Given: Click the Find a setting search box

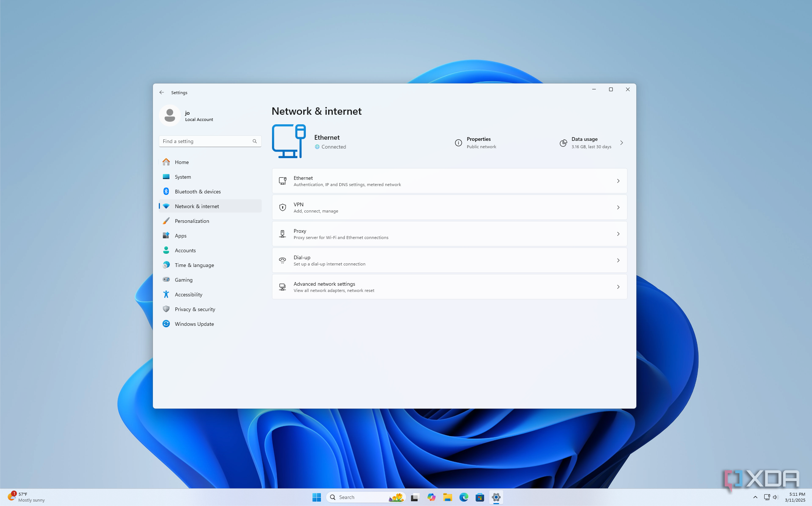Looking at the screenshot, I should pyautogui.click(x=210, y=141).
